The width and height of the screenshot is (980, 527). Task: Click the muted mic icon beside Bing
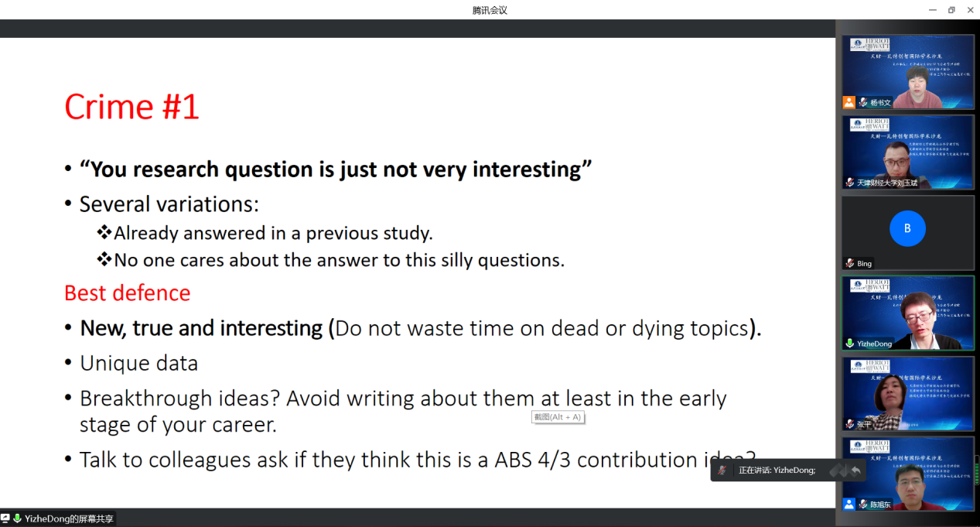850,263
